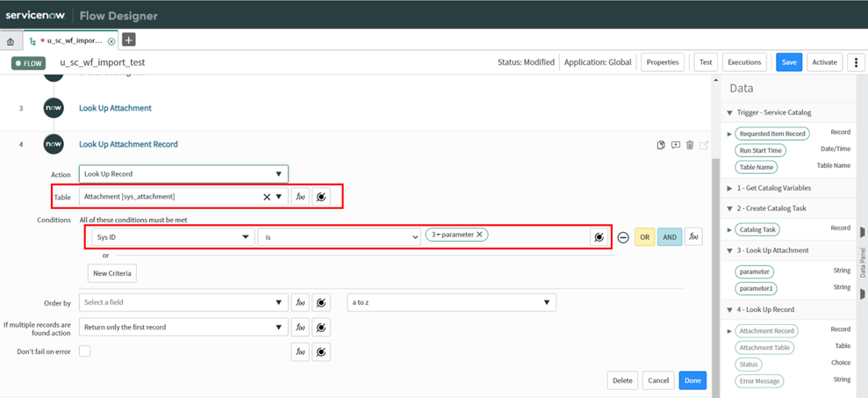Collapse 4 - Look Up Record section

point(730,310)
